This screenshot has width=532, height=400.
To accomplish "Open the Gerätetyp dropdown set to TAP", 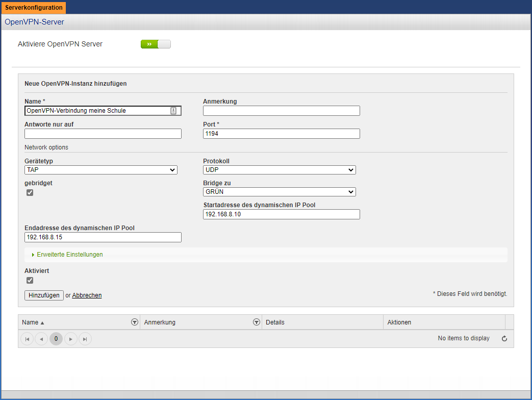I will [101, 170].
